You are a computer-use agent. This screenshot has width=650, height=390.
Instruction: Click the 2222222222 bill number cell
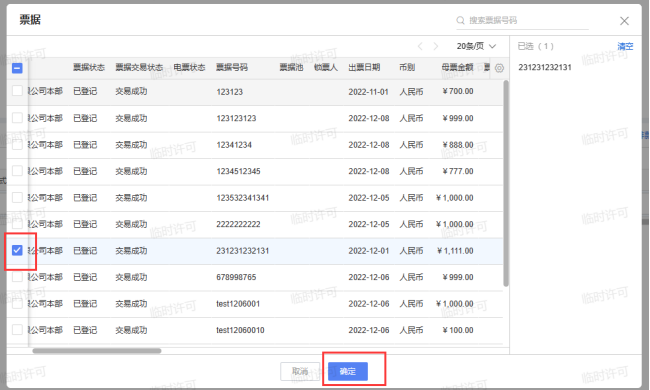[238, 224]
